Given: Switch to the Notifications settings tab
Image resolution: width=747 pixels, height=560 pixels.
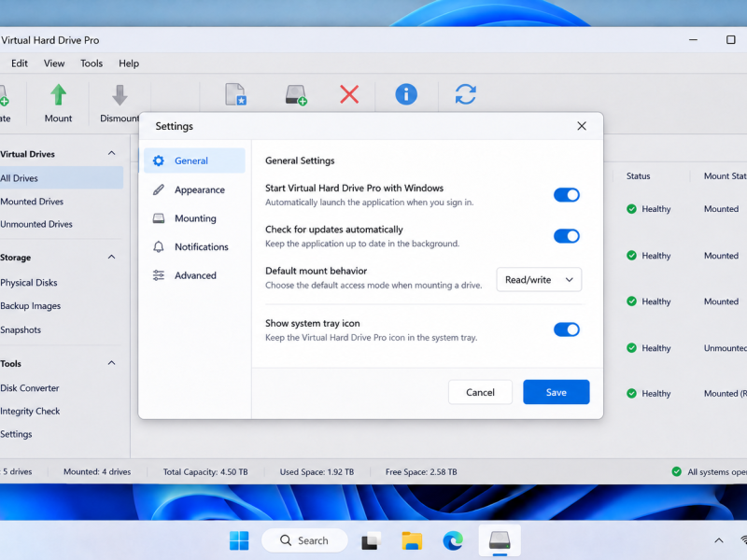Looking at the screenshot, I should click(194, 246).
